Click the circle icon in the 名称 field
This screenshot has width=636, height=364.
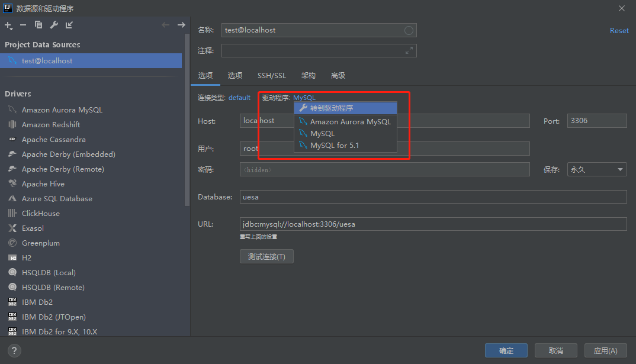409,30
